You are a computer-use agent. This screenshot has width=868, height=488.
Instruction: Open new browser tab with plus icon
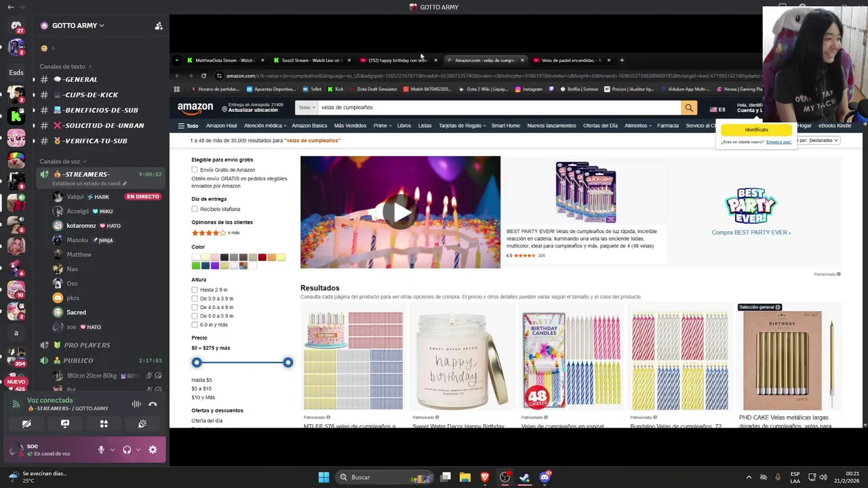pyautogui.click(x=622, y=60)
